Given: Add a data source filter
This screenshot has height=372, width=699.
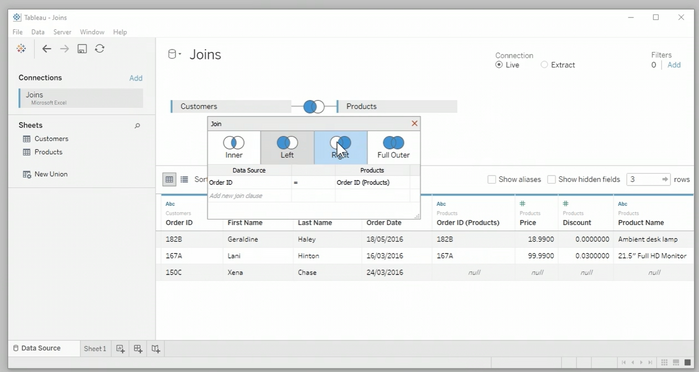Looking at the screenshot, I should point(674,65).
